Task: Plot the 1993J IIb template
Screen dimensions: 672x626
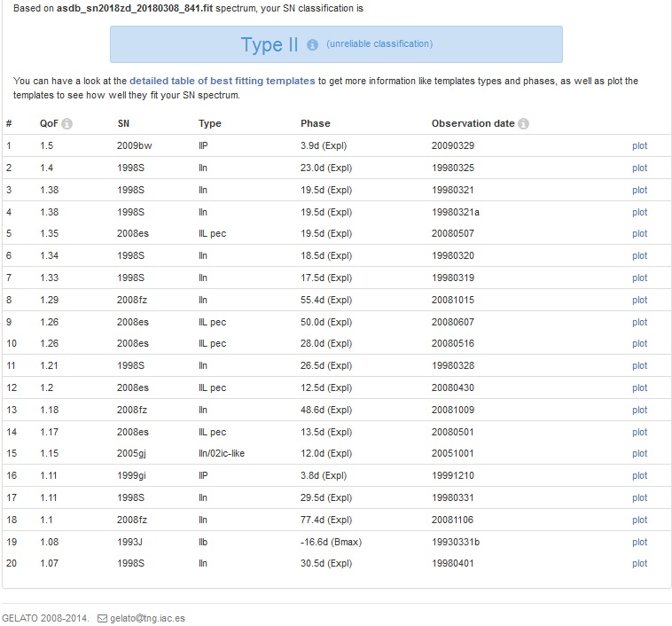Action: (639, 542)
